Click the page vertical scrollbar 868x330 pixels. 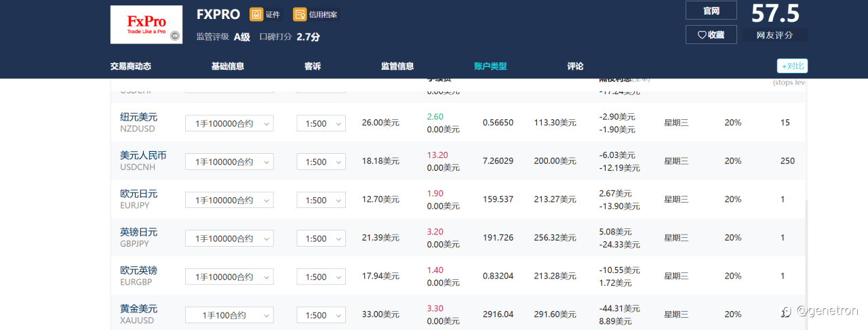(x=806, y=264)
